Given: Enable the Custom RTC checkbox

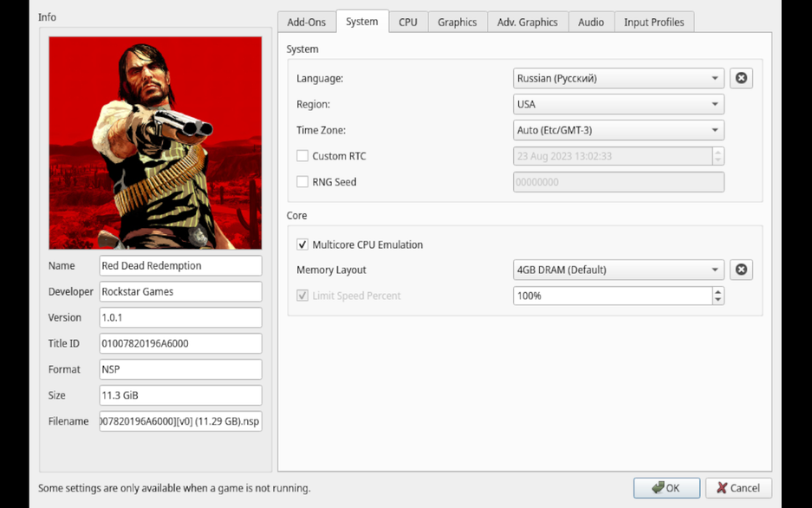Looking at the screenshot, I should (302, 156).
